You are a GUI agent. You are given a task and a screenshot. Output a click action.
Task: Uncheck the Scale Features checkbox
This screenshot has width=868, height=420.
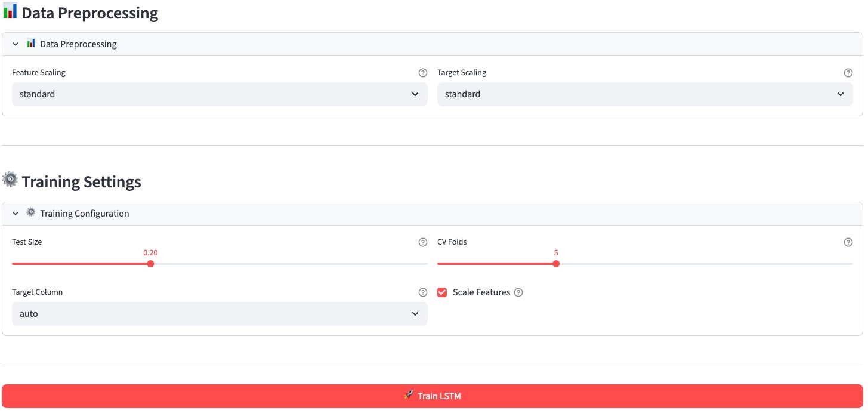point(442,292)
